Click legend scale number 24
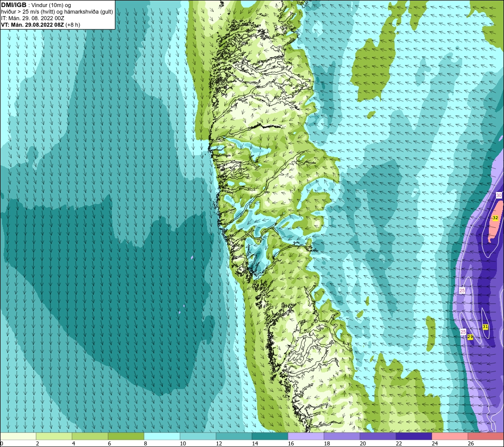504x447 pixels. (x=435, y=443)
